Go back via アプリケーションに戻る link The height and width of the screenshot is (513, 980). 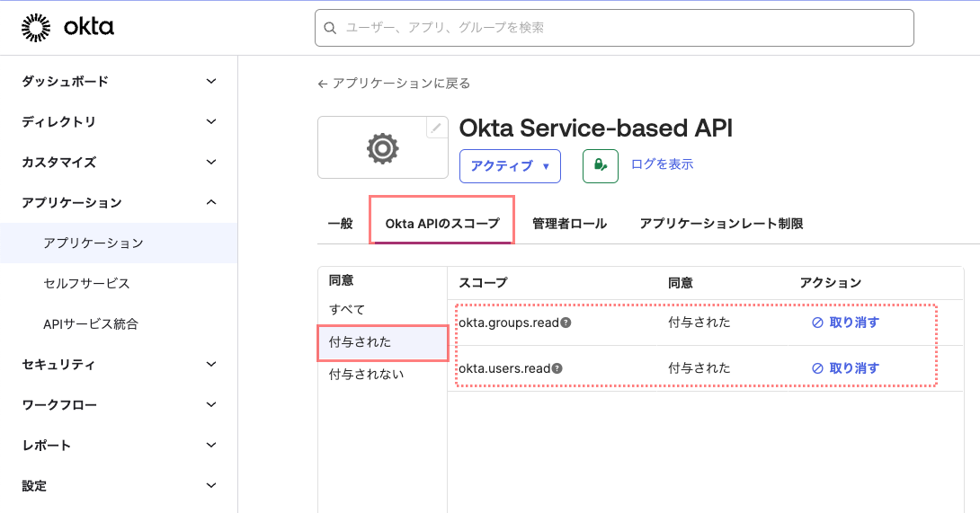(394, 84)
